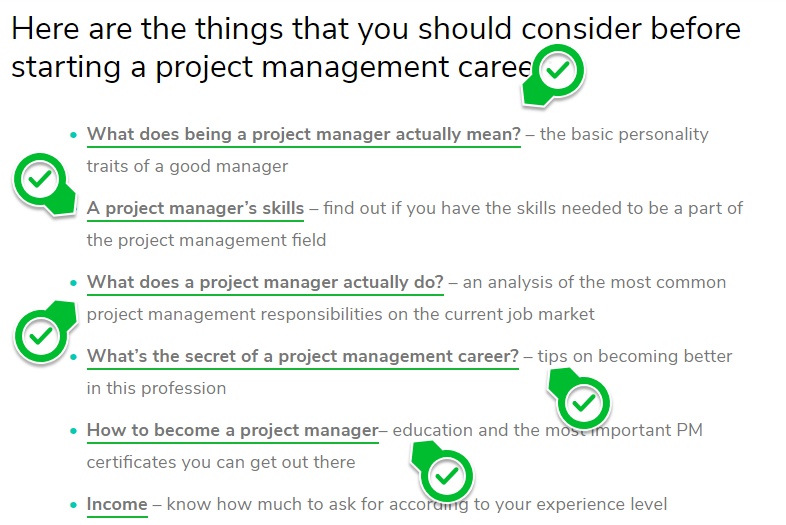
Task: Open the "How to become a project manager" link
Action: point(232,430)
